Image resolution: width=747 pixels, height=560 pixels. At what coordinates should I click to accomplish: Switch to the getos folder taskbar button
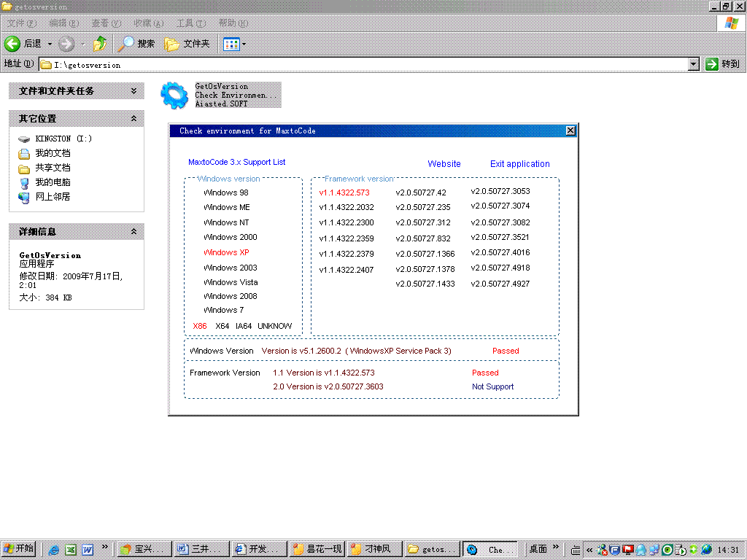point(433,549)
